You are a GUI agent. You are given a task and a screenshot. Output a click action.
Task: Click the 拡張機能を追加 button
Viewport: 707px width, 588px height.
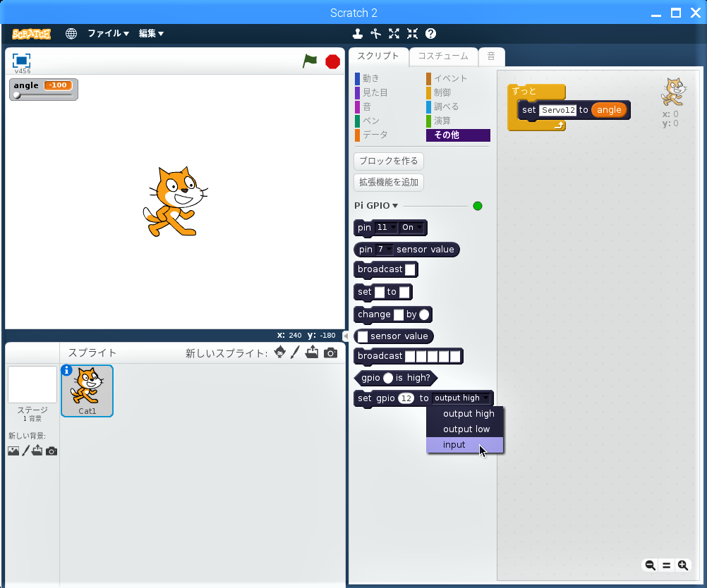388,183
